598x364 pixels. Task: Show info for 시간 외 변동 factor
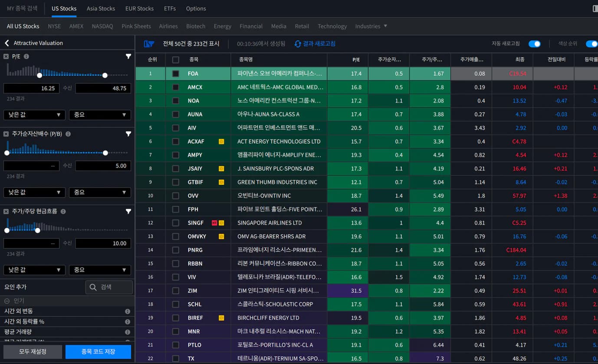(x=128, y=312)
